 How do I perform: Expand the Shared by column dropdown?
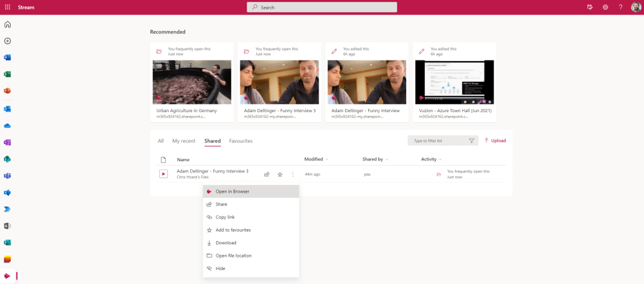[387, 159]
